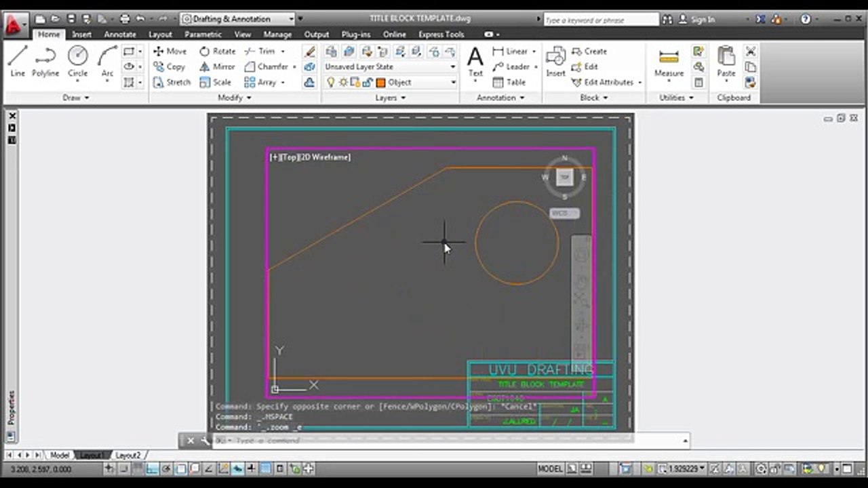Activate the Stretch command

click(x=172, y=82)
